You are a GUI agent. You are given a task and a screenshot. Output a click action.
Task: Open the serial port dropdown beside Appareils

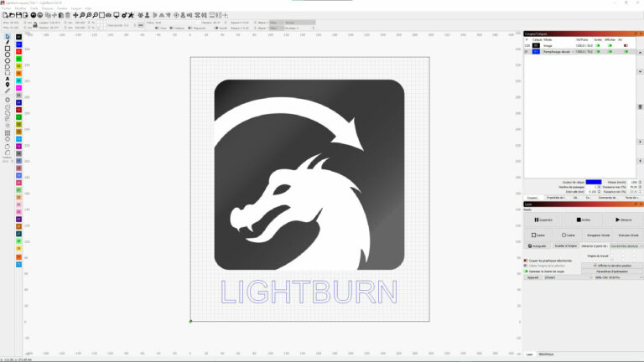[x=569, y=277]
